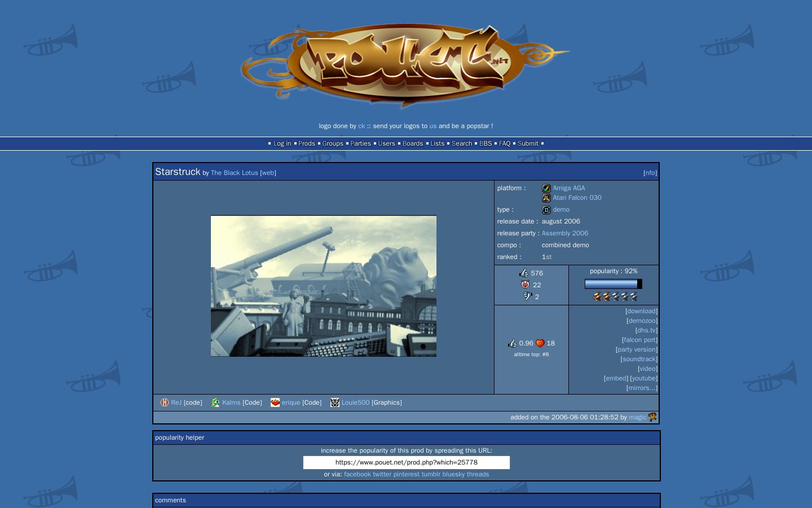
Task: Share the prod via bluesky
Action: coord(453,474)
